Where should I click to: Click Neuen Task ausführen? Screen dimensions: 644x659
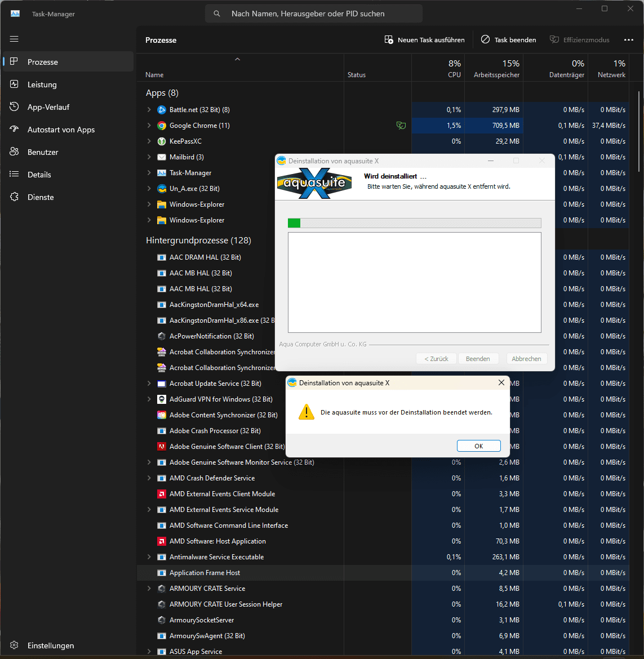pos(425,40)
